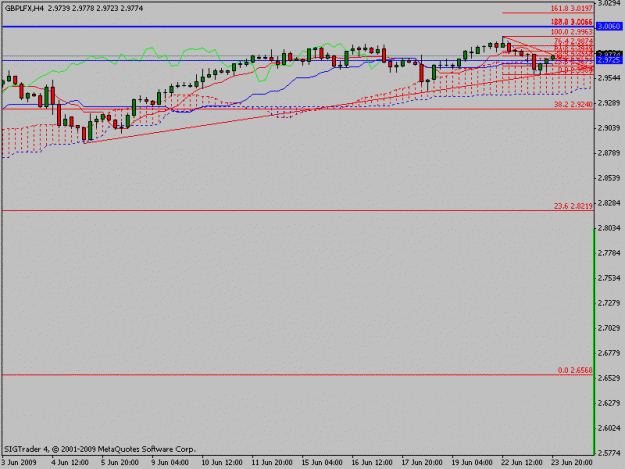Click the 19 Jun 04:00 time label
The height and width of the screenshot is (469, 625).
click(x=472, y=462)
